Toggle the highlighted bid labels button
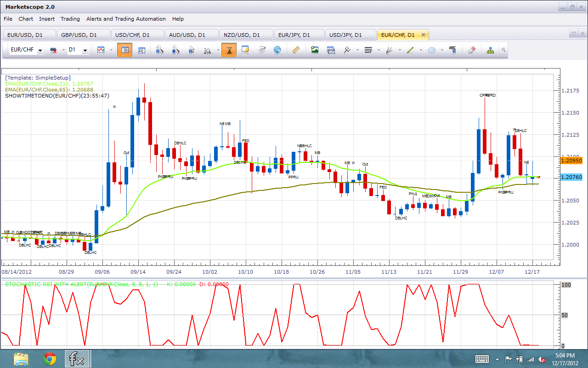Screen dimensions: 588x368 (124, 50)
